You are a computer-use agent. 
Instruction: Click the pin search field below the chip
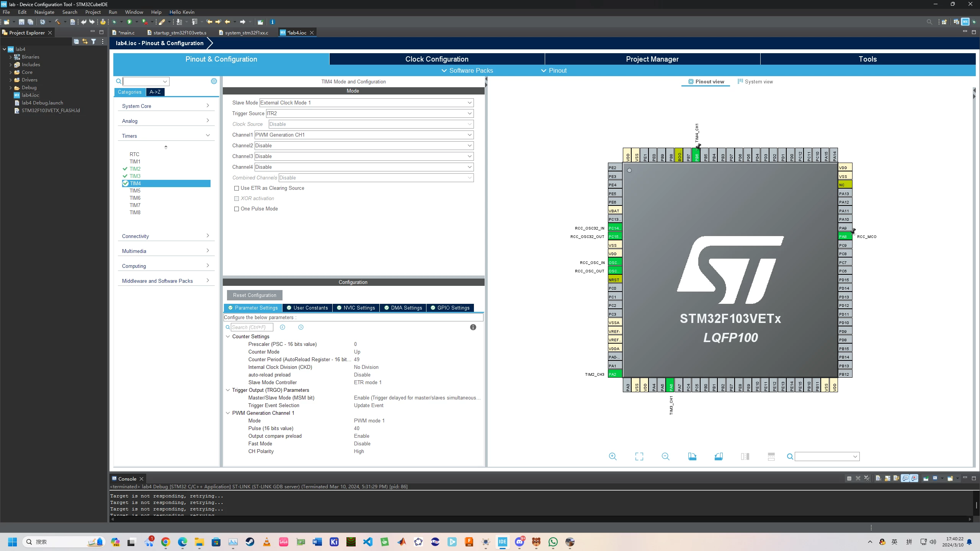pyautogui.click(x=827, y=456)
